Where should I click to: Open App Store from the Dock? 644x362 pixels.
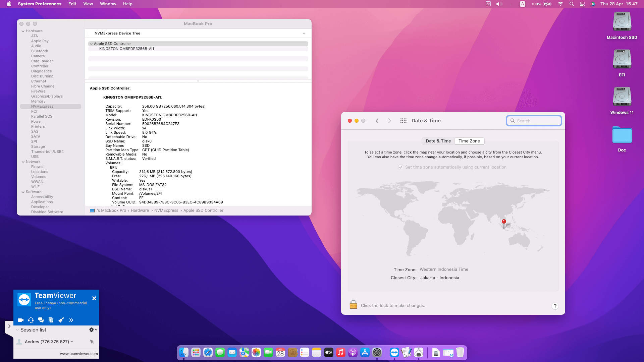click(x=365, y=353)
